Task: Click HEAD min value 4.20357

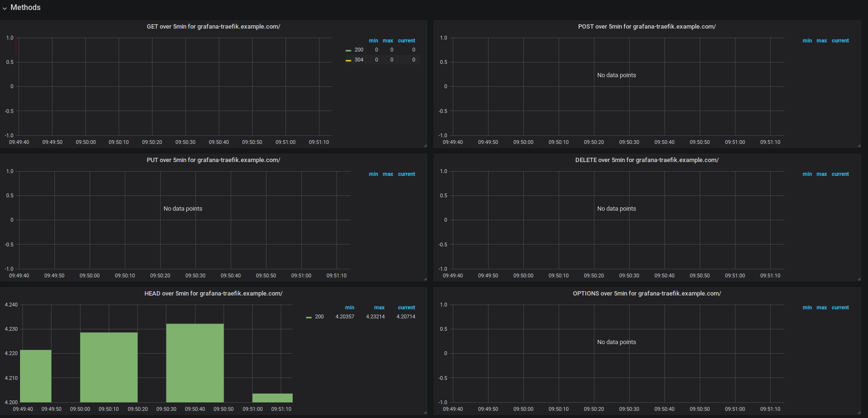Action: coord(345,317)
